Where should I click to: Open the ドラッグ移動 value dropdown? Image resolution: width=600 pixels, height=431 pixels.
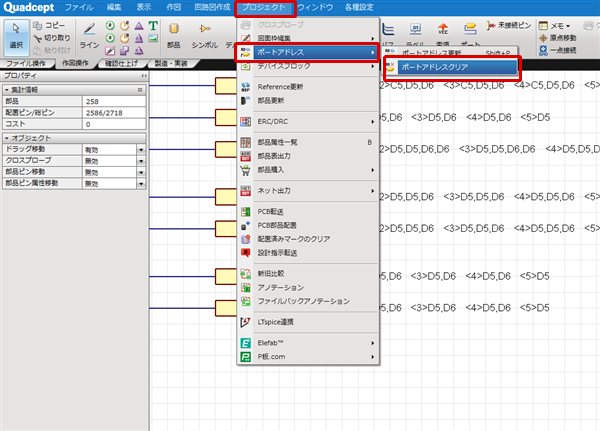pyautogui.click(x=141, y=150)
